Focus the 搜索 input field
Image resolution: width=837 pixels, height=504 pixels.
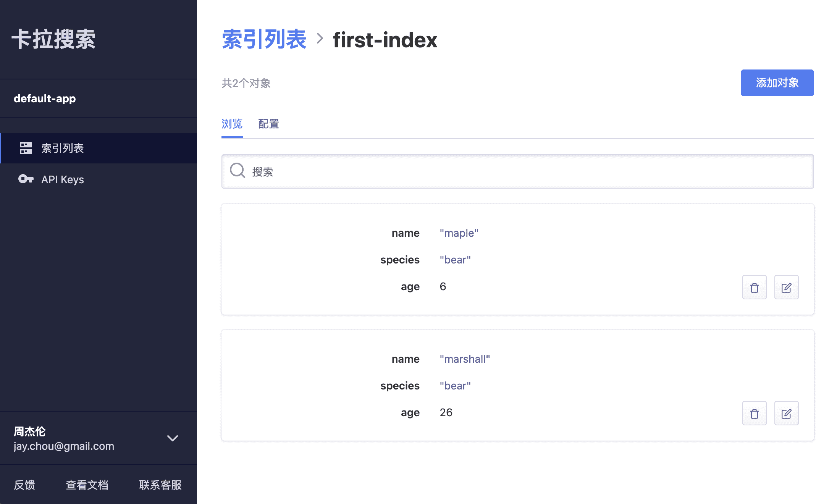(527, 171)
